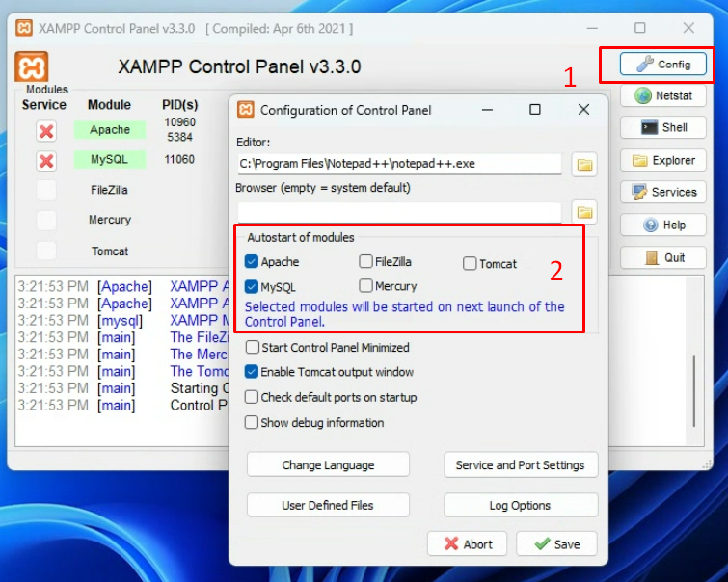This screenshot has width=728, height=582.
Task: Click the Apache module label
Action: pos(110,129)
